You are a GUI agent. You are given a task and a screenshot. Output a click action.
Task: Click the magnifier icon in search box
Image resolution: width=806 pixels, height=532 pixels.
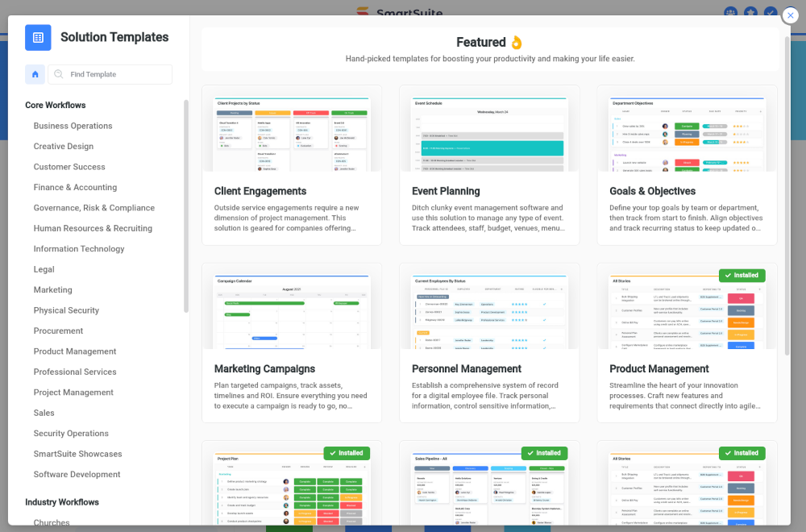click(x=59, y=74)
